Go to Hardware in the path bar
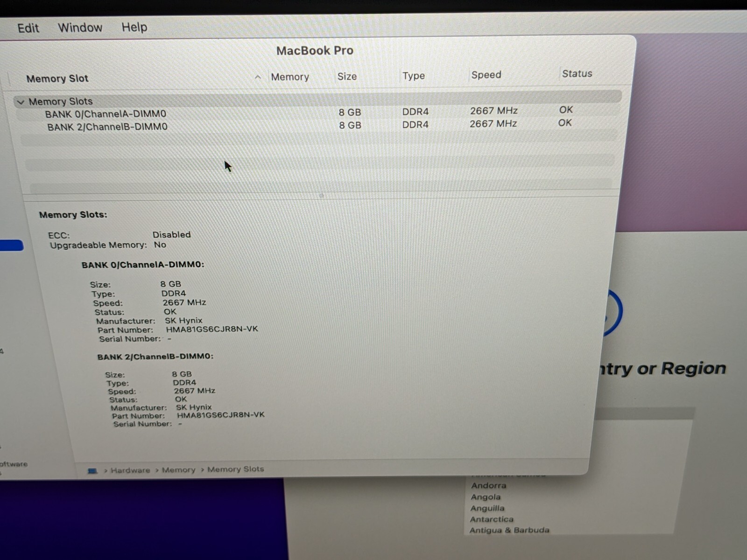The width and height of the screenshot is (747, 560). pyautogui.click(x=130, y=470)
